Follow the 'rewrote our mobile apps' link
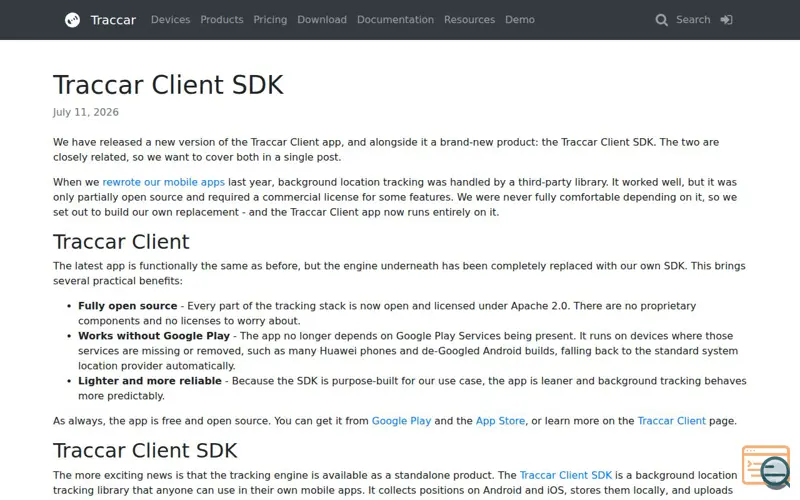This screenshot has height=500, width=800. pyautogui.click(x=163, y=182)
